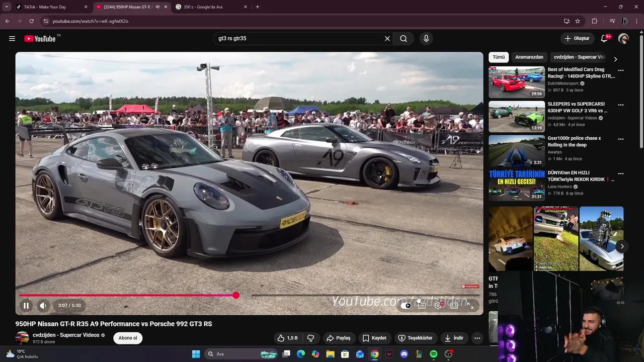Image resolution: width=644 pixels, height=362 pixels.
Task: Install app icon in address bar
Action: pos(567,21)
